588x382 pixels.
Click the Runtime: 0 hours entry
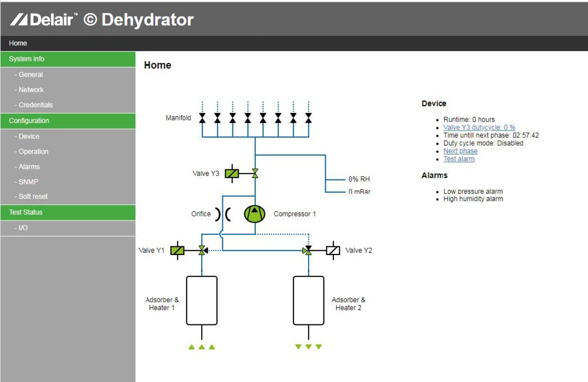[469, 119]
